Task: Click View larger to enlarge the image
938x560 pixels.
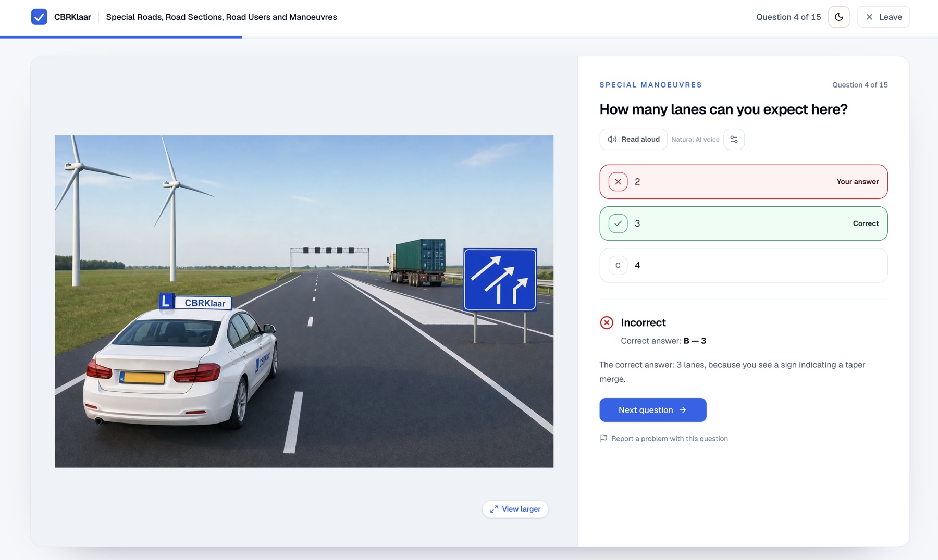Action: [515, 509]
